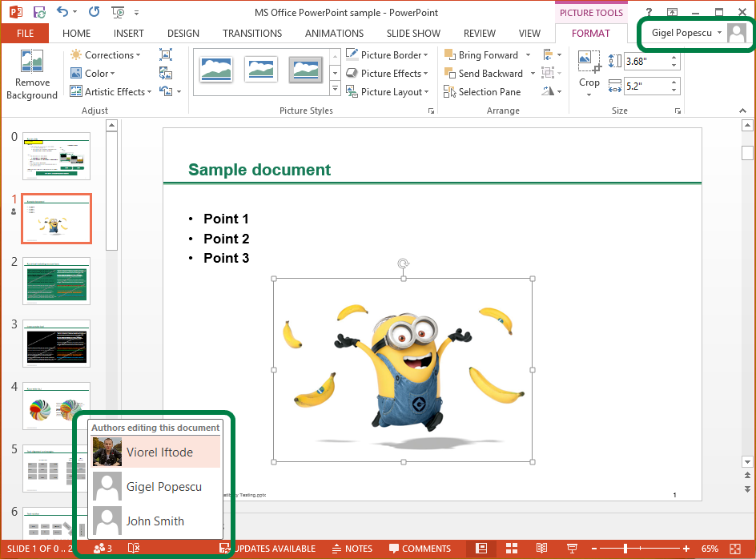Image resolution: width=756 pixels, height=559 pixels.
Task: Click the Save icon in quick access
Action: point(39,11)
